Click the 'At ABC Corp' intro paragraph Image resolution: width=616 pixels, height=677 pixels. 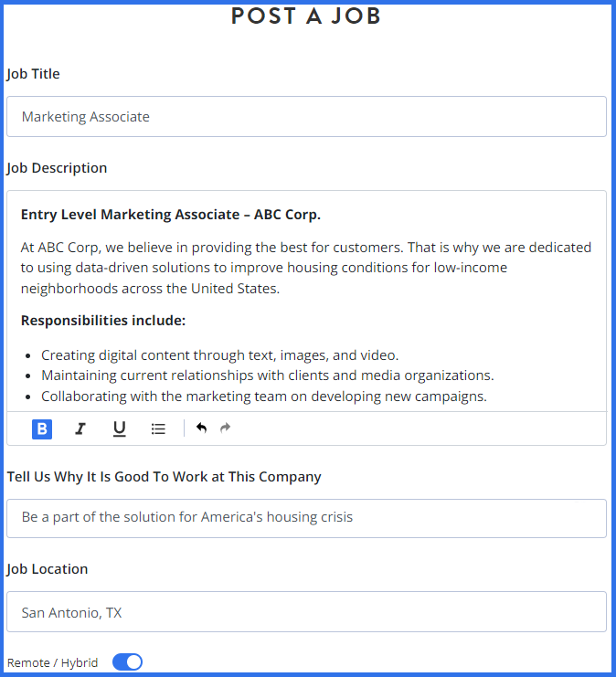306,268
